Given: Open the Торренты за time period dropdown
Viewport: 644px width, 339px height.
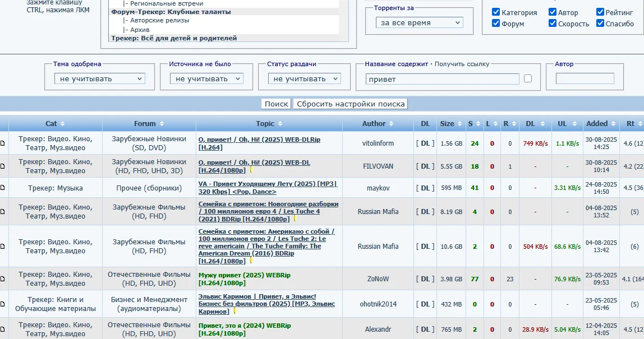Looking at the screenshot, I should pyautogui.click(x=419, y=23).
